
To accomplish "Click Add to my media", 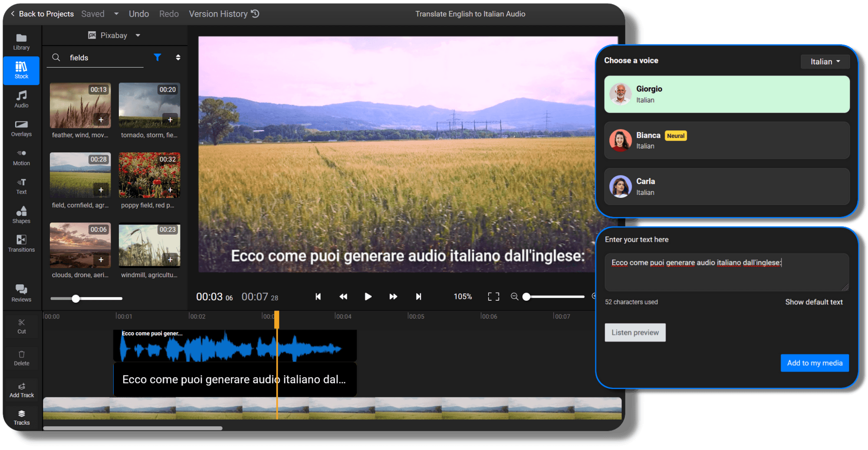I will 815,363.
